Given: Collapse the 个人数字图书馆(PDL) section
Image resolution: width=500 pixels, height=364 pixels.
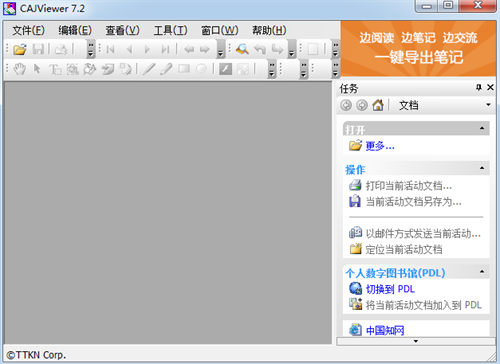Looking at the screenshot, I should click(482, 272).
